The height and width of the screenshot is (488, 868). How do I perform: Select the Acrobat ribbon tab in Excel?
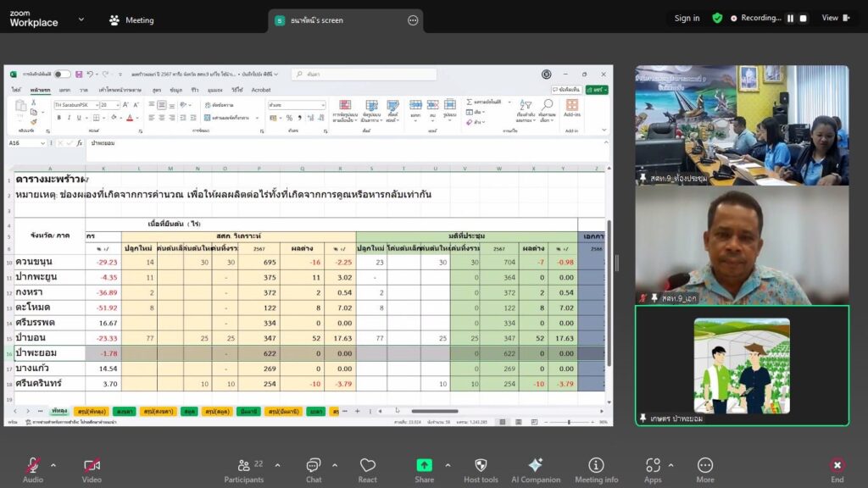pyautogui.click(x=261, y=89)
